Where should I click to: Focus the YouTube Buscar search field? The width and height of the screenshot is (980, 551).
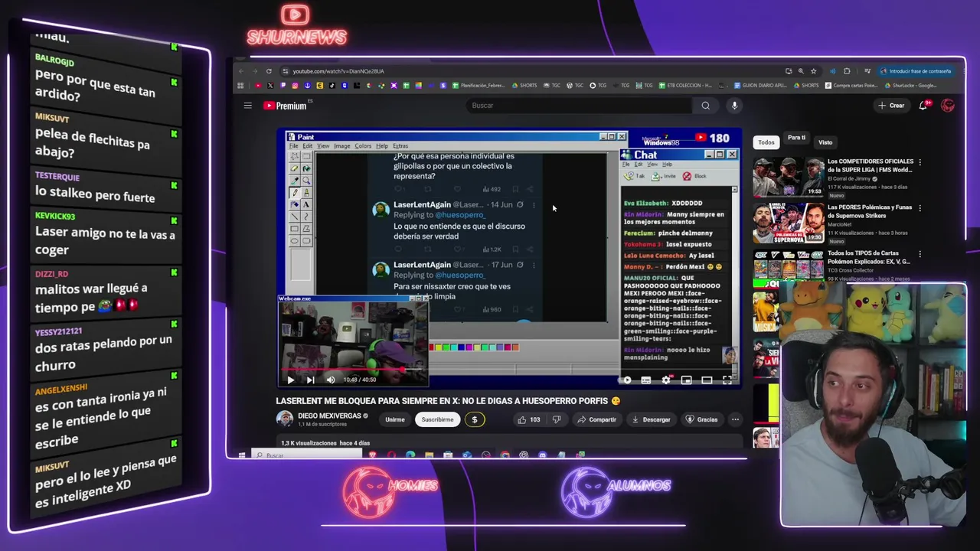578,106
